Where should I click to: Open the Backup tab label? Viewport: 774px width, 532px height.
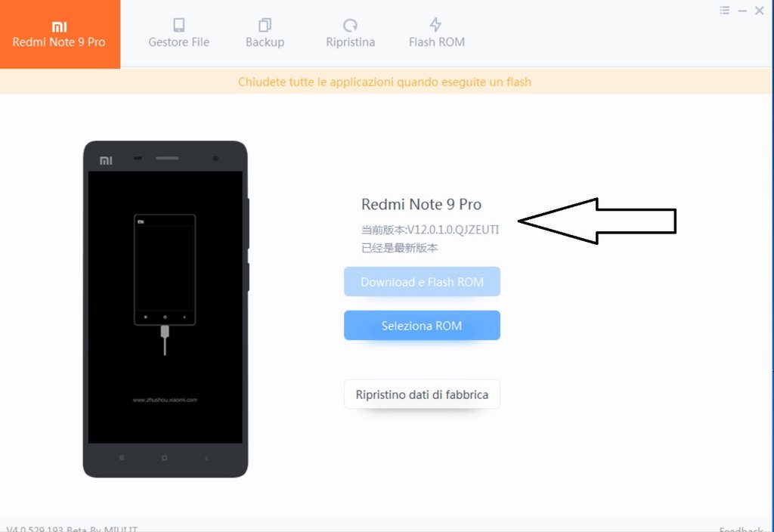(x=265, y=42)
